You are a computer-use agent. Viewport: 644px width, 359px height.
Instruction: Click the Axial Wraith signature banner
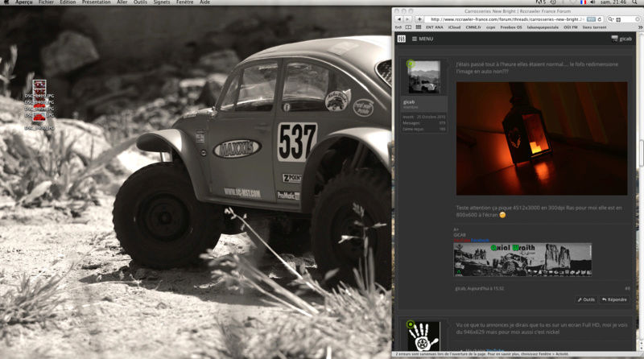pos(522,260)
